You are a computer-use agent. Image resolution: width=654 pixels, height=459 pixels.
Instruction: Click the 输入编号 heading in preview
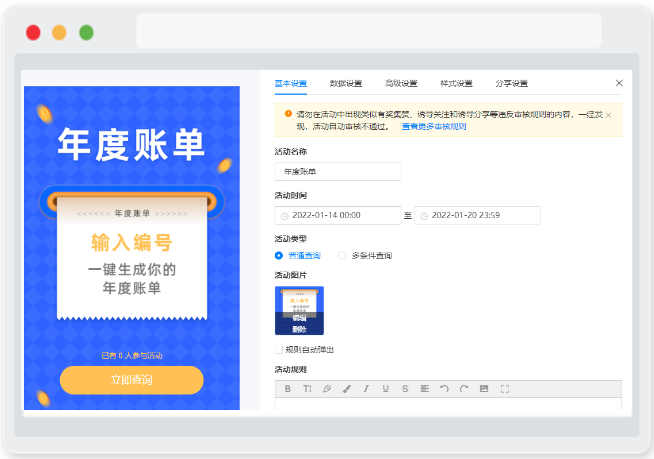[132, 242]
